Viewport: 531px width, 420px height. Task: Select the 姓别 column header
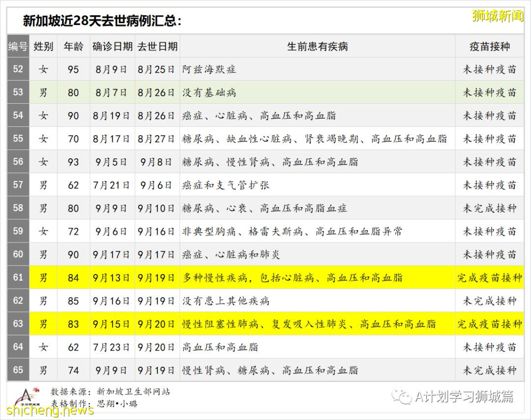[43, 46]
